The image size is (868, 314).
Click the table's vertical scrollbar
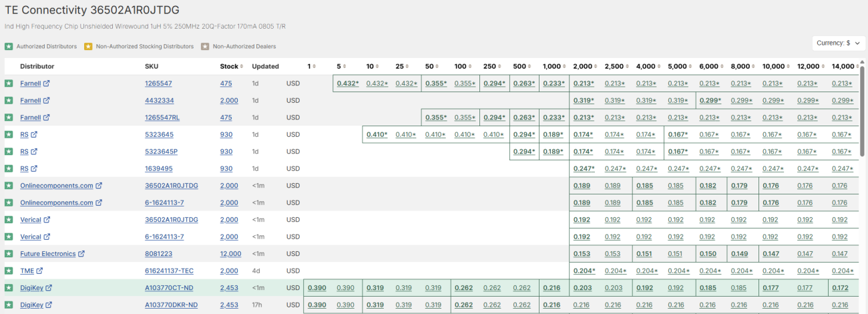(x=863, y=110)
